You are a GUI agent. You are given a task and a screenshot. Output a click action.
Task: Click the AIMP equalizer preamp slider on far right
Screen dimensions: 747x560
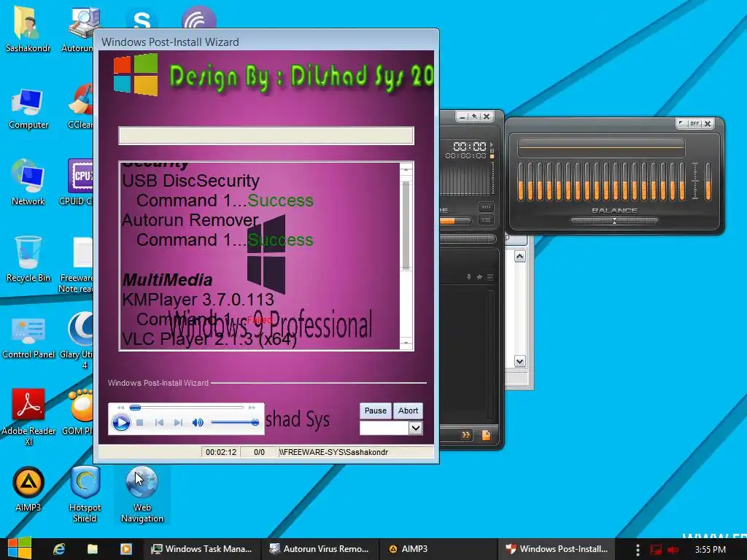[708, 182]
